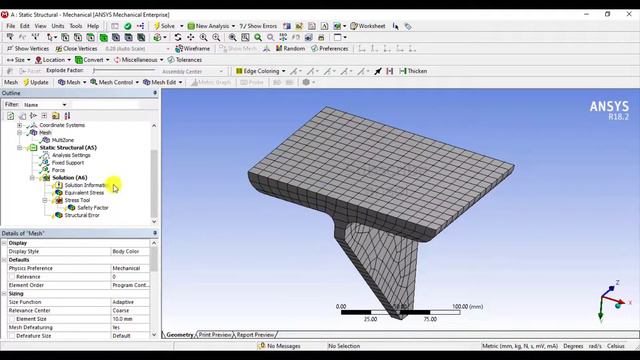The height and width of the screenshot is (360, 640).
Task: Pin the Outline panel
Action: pos(155,93)
